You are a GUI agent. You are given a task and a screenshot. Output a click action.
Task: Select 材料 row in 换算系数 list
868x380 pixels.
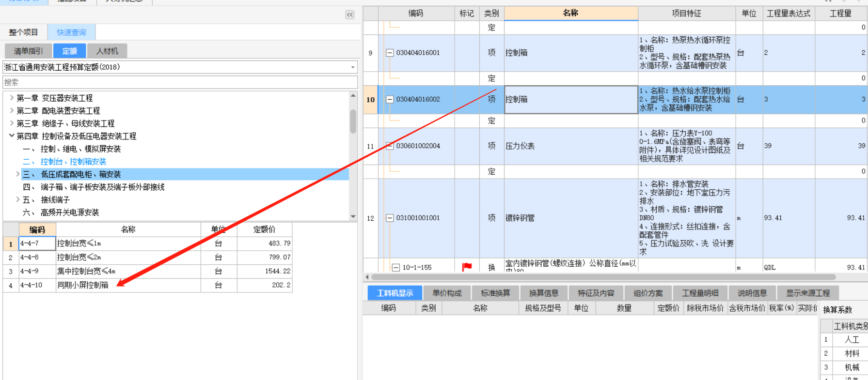[852, 353]
